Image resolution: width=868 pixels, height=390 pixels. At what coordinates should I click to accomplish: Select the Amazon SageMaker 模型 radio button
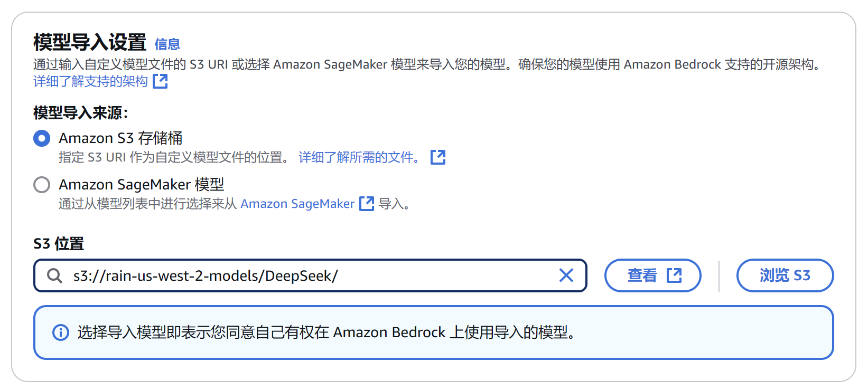tap(42, 185)
